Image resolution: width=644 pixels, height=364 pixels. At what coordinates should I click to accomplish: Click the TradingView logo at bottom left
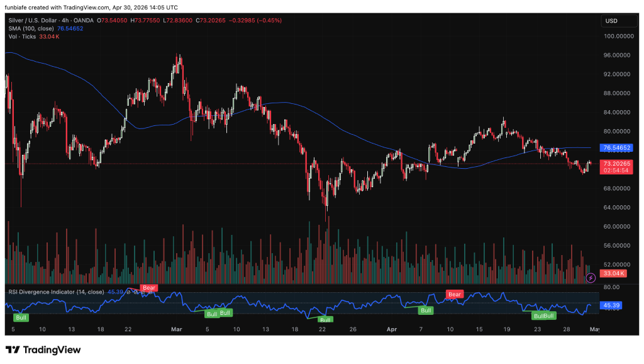(43, 350)
